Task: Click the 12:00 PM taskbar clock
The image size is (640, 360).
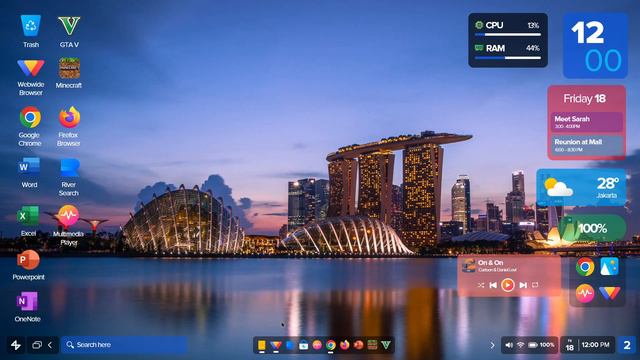Action: (596, 345)
